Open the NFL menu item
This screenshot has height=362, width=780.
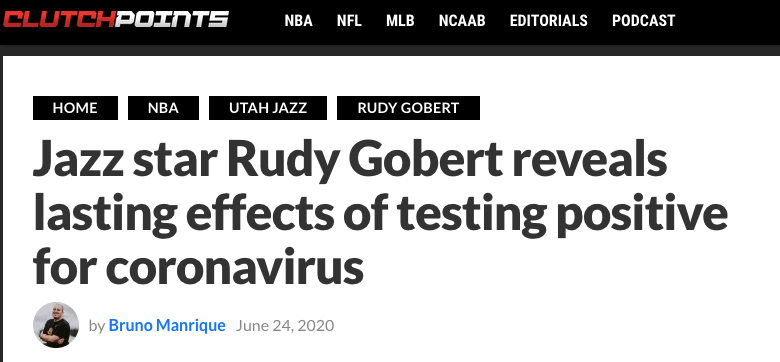coord(349,21)
